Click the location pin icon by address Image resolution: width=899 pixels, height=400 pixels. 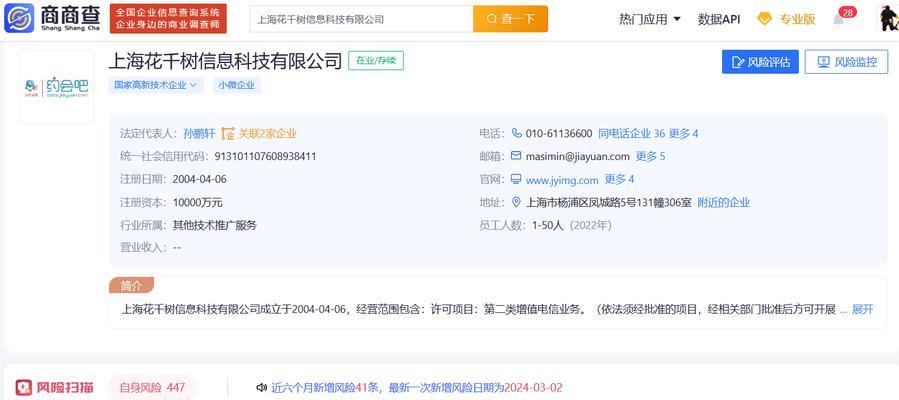tap(516, 202)
